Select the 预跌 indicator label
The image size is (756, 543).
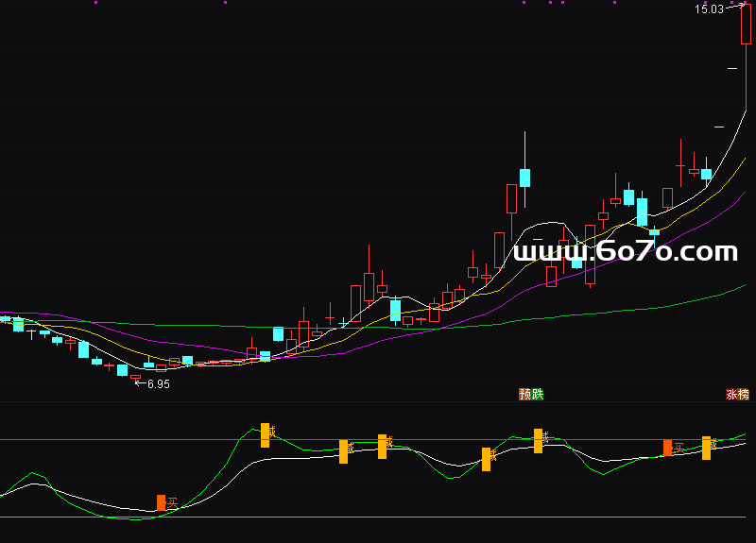[531, 394]
